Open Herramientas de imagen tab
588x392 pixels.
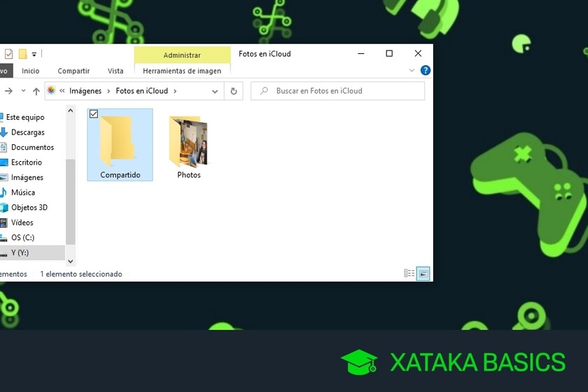pyautogui.click(x=182, y=71)
